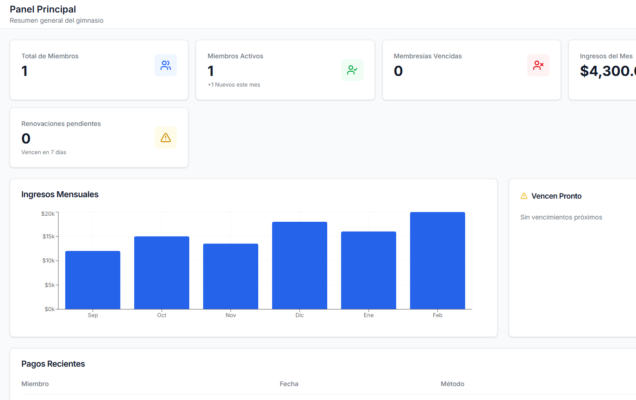Click the Método column header
The image size is (636, 400).
452,384
